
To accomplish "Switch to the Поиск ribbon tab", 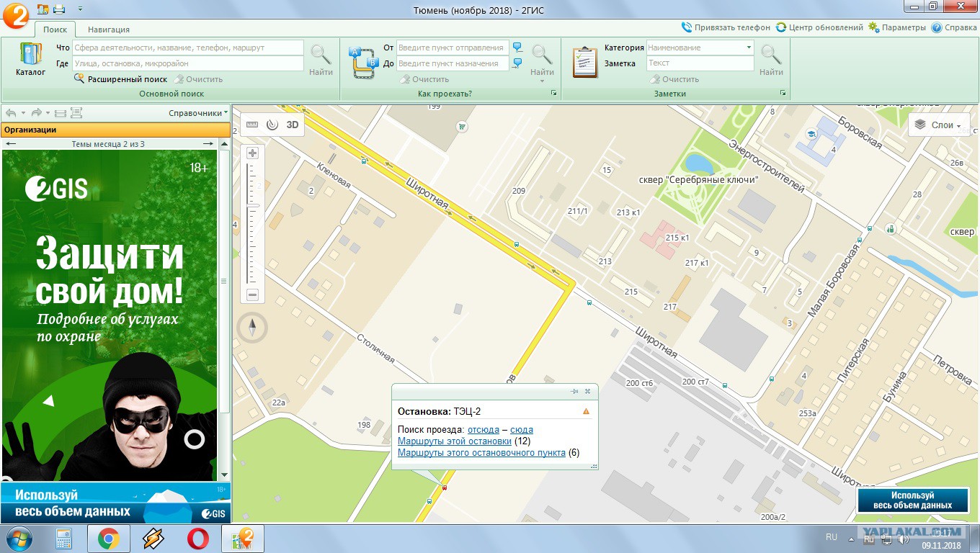I will point(55,30).
